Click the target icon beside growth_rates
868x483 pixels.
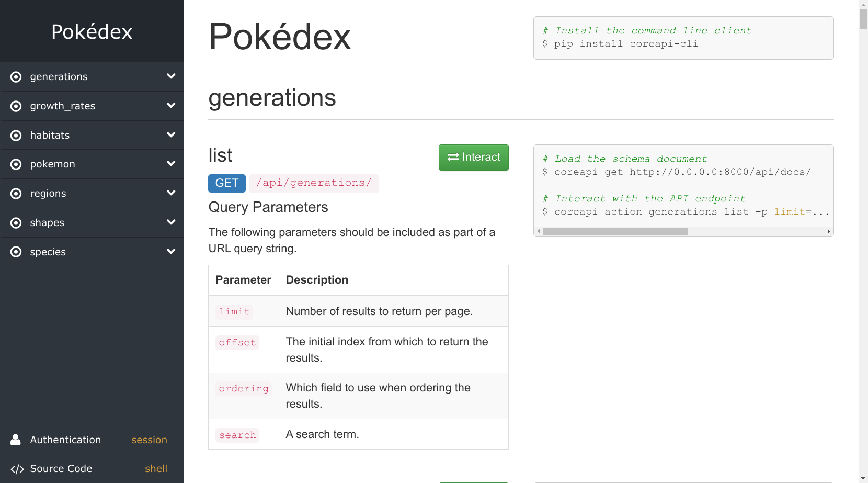point(15,106)
